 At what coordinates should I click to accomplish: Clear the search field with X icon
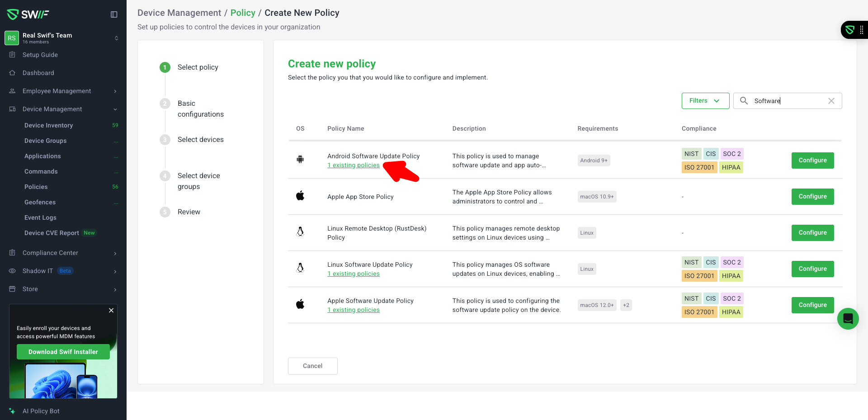[831, 101]
